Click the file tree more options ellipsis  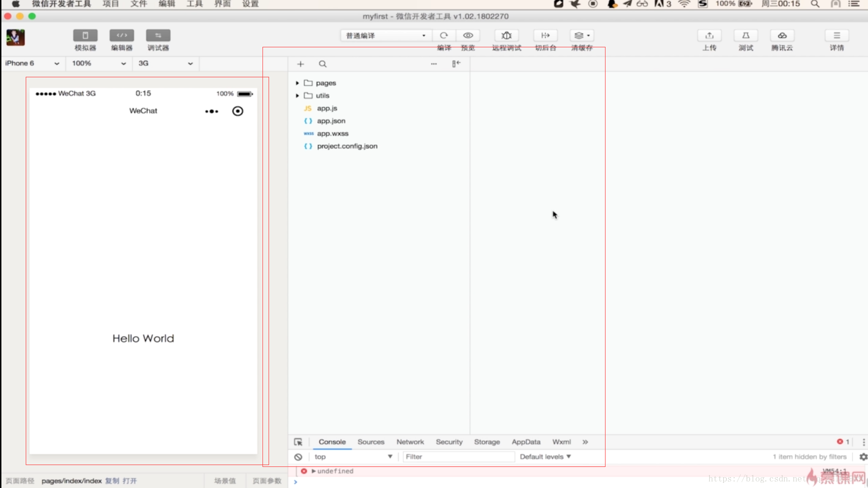click(x=434, y=64)
